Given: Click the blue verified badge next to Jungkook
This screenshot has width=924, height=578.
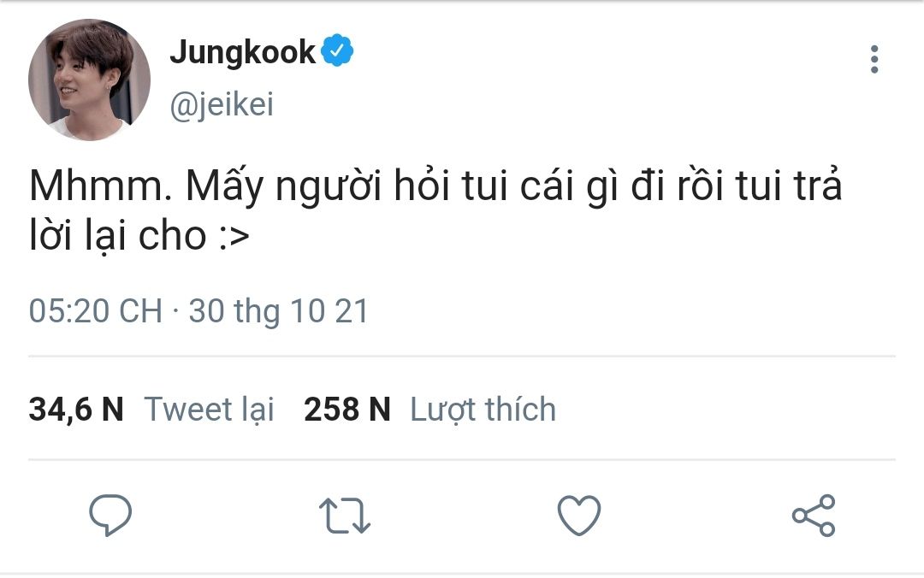Looking at the screenshot, I should (337, 50).
